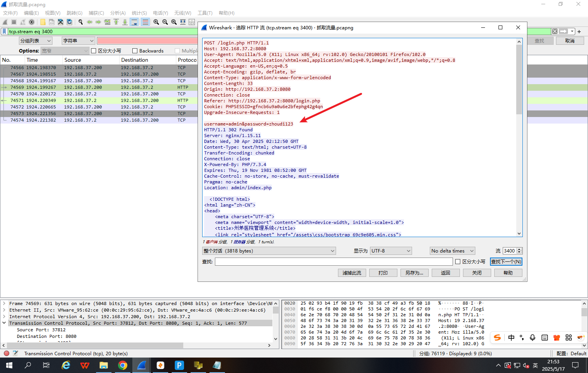The image size is (588, 373).
Task: Close the capture file via toolbar
Action: (61, 22)
